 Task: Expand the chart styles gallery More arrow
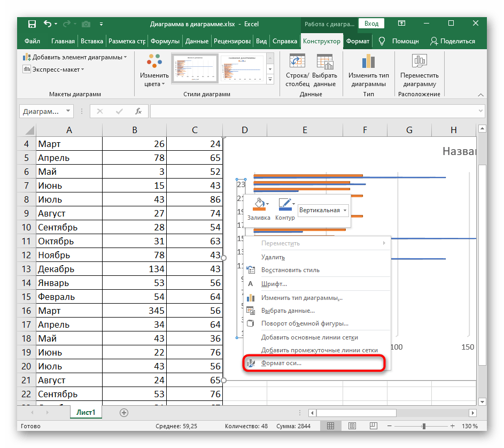[x=270, y=80]
